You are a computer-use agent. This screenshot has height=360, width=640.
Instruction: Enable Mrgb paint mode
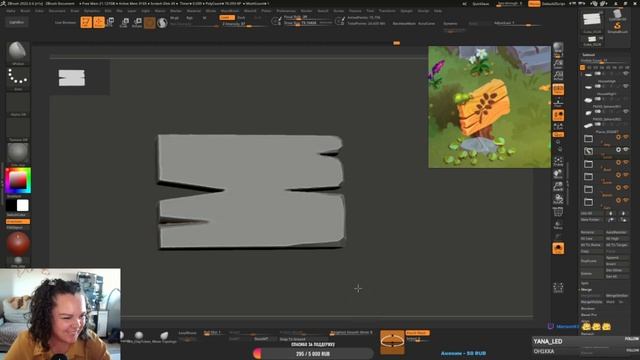pos(174,18)
